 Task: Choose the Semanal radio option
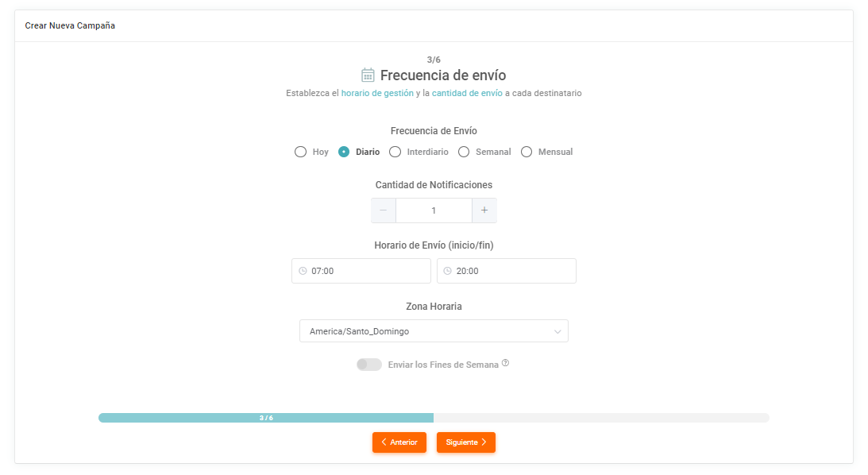click(464, 152)
